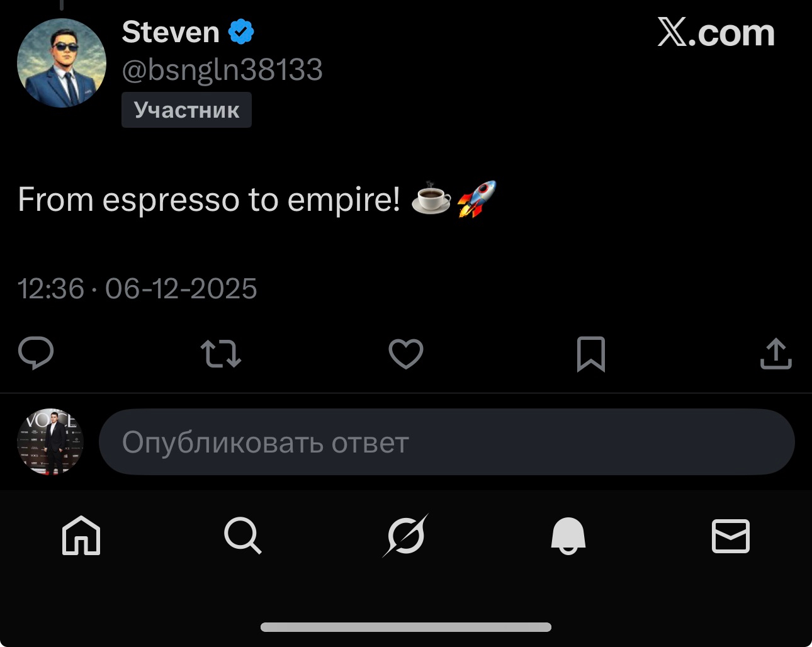Open Steven's profile picture

(x=62, y=63)
